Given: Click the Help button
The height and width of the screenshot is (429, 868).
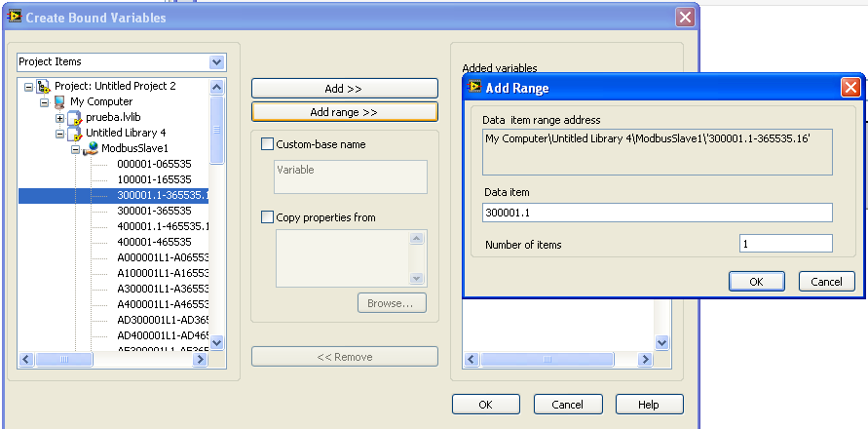Looking at the screenshot, I should point(650,404).
